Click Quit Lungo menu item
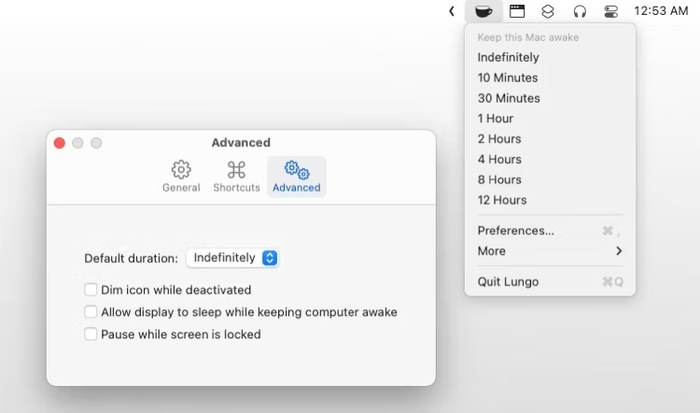The image size is (700, 413). click(x=550, y=282)
